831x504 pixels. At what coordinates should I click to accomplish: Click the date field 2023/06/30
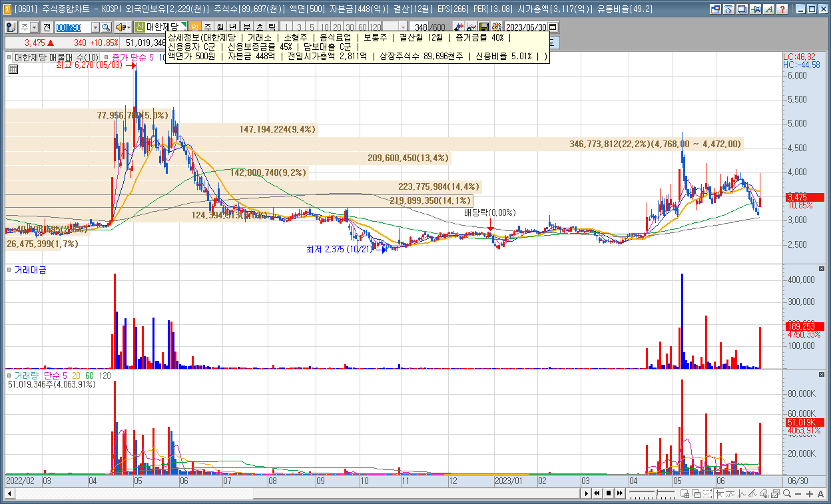pos(526,27)
